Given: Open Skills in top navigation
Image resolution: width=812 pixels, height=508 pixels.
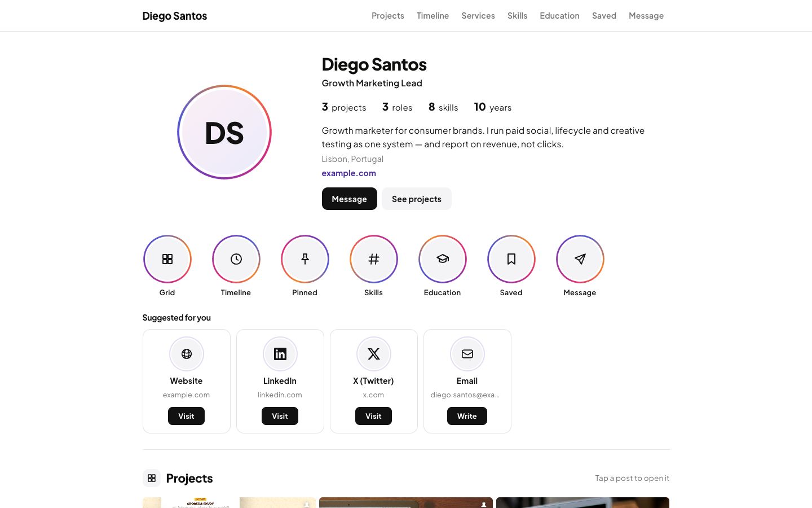Looking at the screenshot, I should 518,16.
